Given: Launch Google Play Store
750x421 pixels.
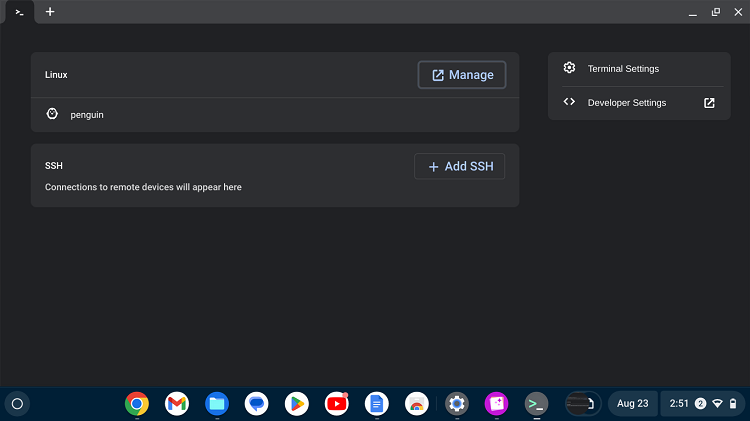Looking at the screenshot, I should point(297,404).
